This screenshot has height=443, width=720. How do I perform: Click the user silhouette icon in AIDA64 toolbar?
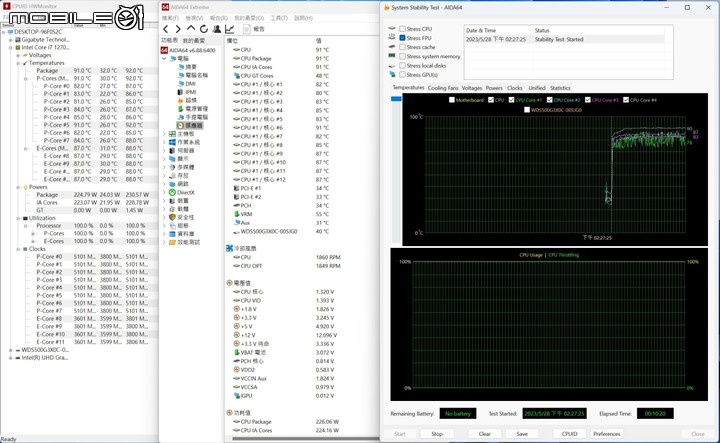pos(217,29)
